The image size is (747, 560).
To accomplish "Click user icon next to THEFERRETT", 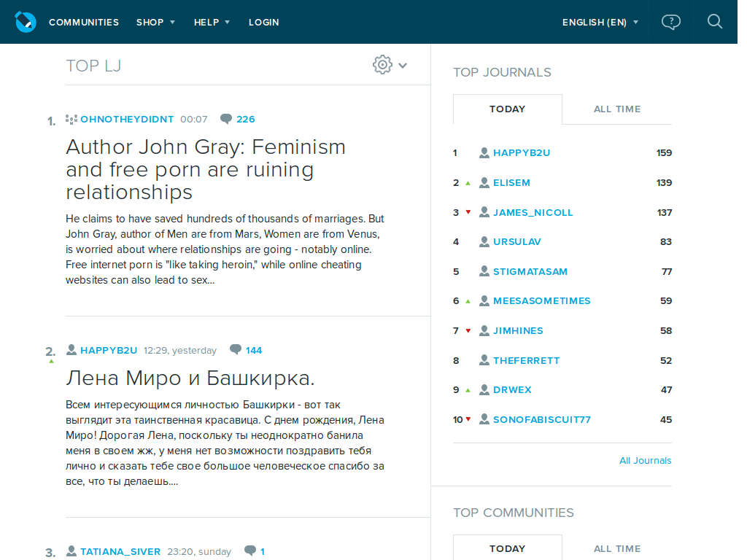I will point(484,360).
